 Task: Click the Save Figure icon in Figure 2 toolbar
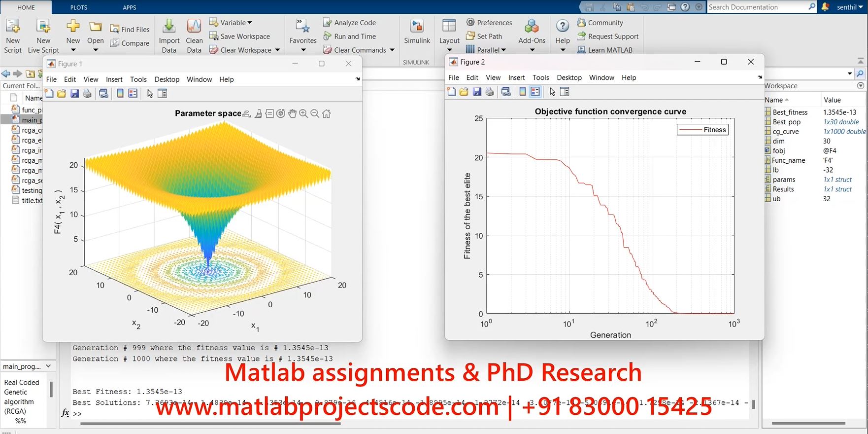tap(477, 92)
